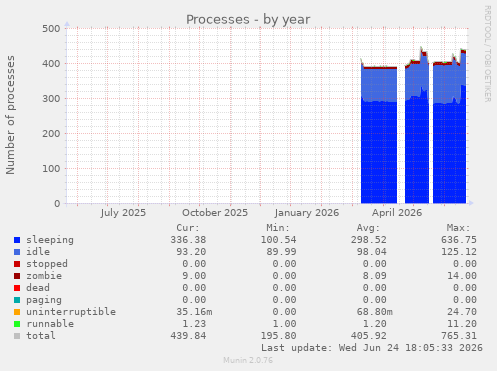Click the paging legend color square
This screenshot has height=371, width=497.
pyautogui.click(x=17, y=300)
